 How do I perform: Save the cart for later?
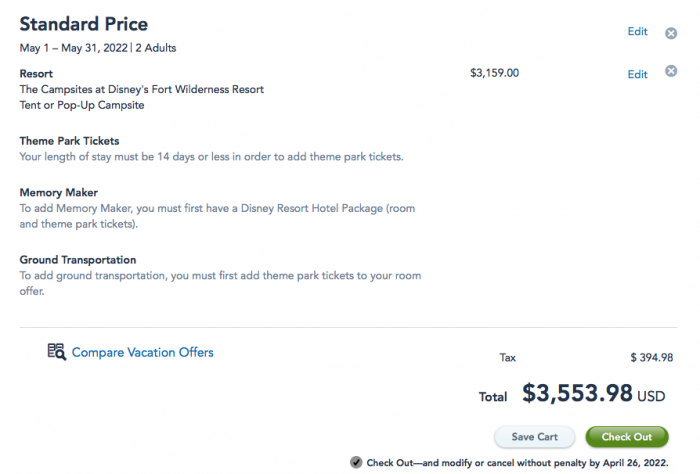[534, 437]
